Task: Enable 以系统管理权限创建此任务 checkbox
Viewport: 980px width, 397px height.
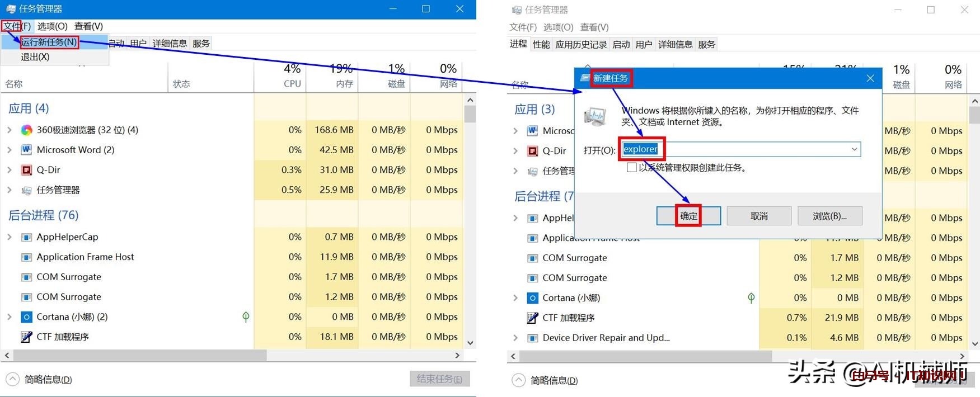Action: coord(631,168)
